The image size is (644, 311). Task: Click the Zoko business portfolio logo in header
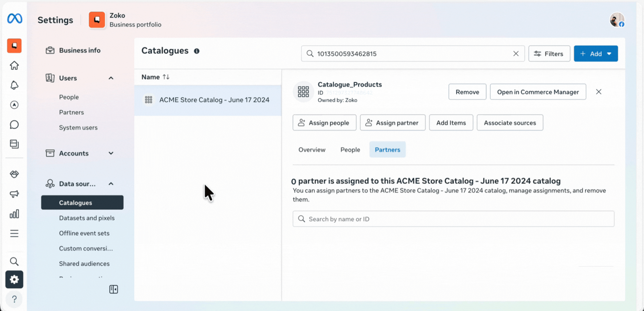[97, 20]
